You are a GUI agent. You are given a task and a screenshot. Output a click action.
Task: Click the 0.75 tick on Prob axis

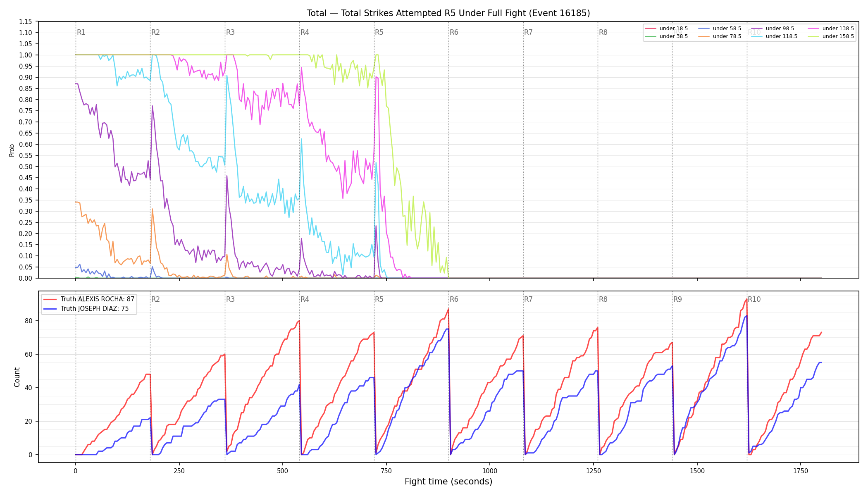pyautogui.click(x=26, y=111)
